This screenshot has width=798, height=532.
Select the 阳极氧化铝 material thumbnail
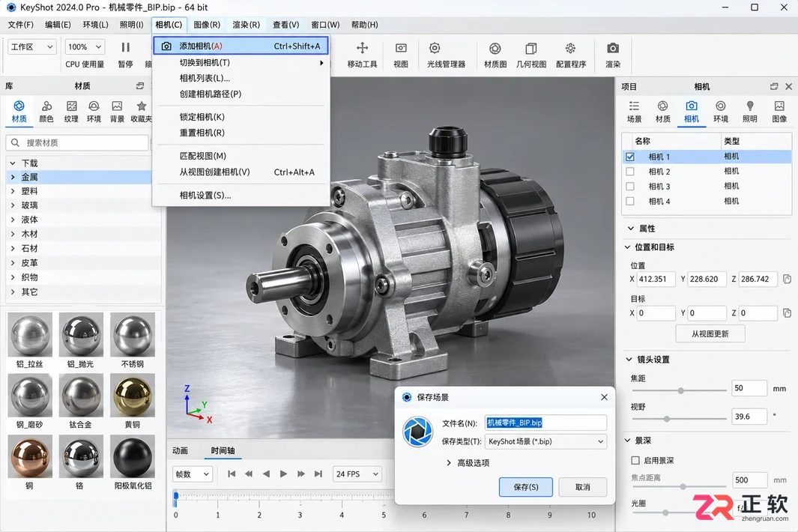pos(133,456)
